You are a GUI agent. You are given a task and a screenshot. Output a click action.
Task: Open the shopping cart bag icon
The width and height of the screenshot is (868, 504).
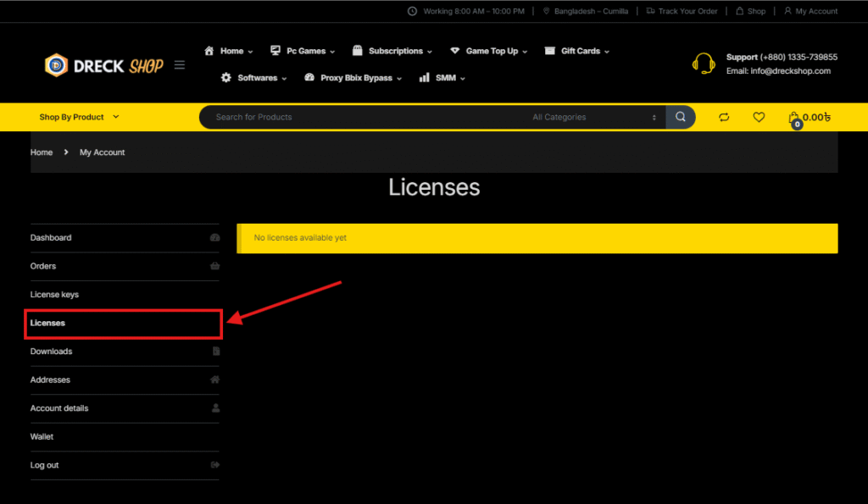pyautogui.click(x=793, y=119)
